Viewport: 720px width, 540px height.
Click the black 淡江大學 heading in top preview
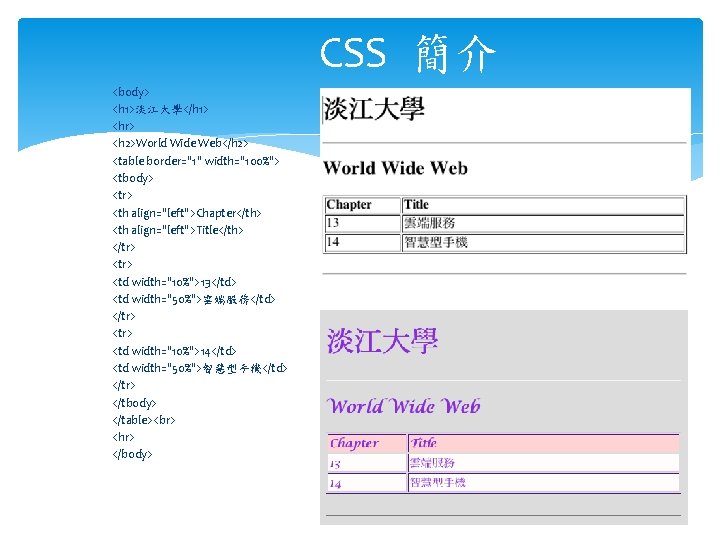pyautogui.click(x=374, y=109)
